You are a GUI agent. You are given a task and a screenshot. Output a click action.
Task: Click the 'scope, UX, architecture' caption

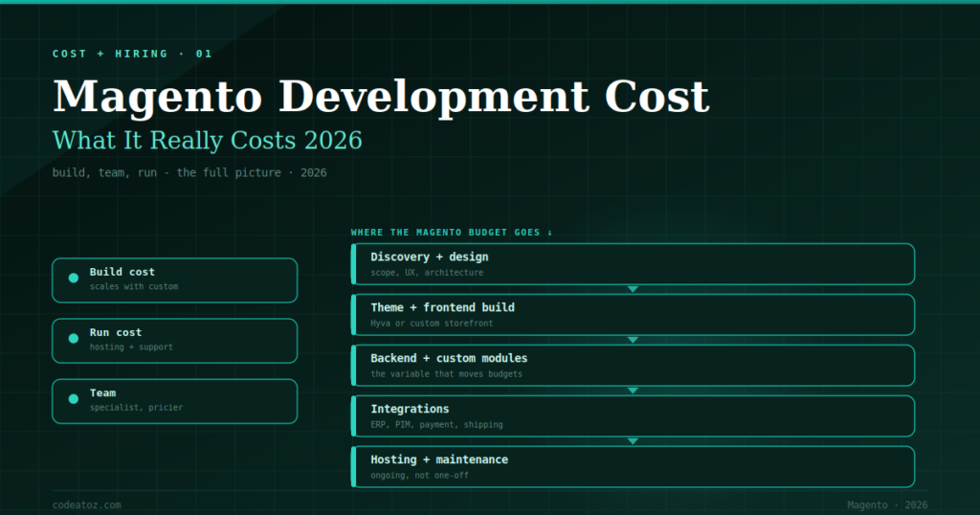tap(427, 273)
